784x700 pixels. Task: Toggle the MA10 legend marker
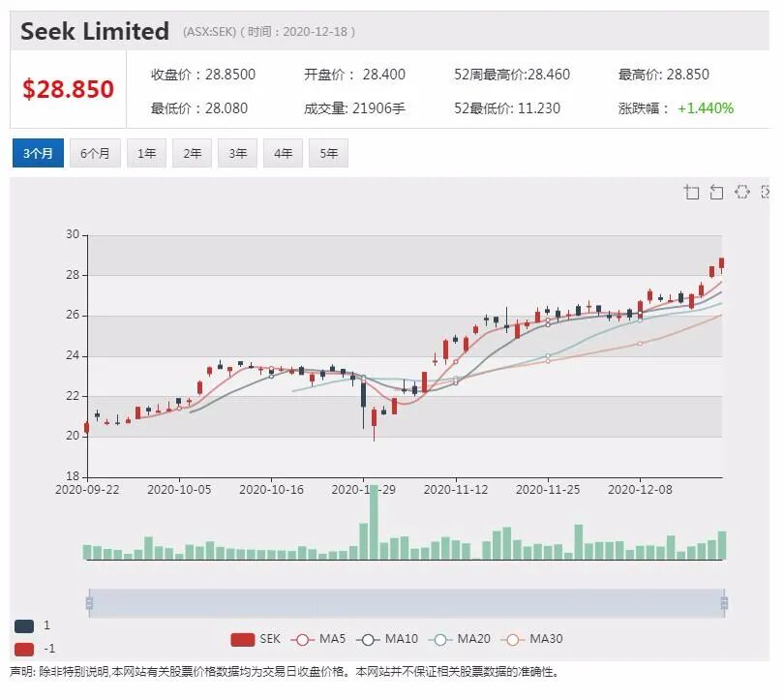coord(368,640)
